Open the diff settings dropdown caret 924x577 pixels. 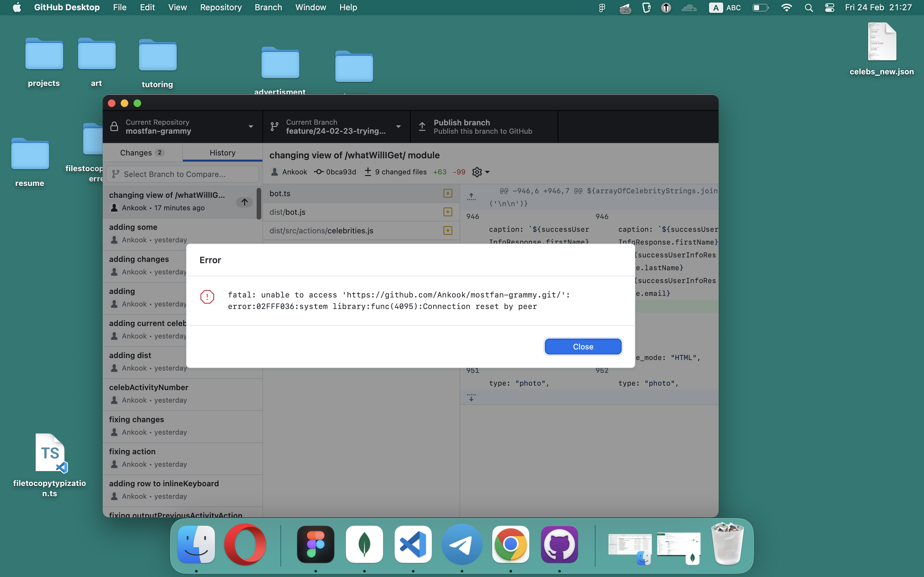tap(488, 172)
